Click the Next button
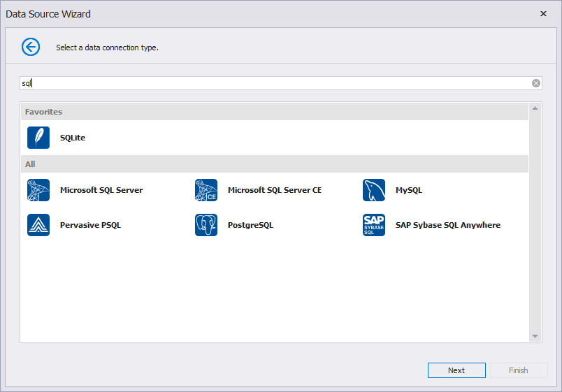Screen dimensions: 562x392 456,370
